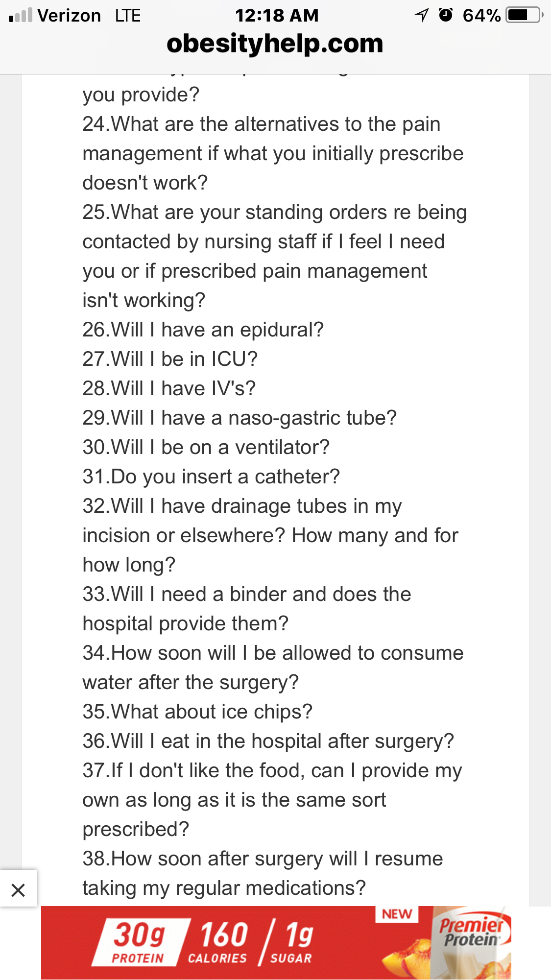Close the ad with the X button

tap(18, 889)
